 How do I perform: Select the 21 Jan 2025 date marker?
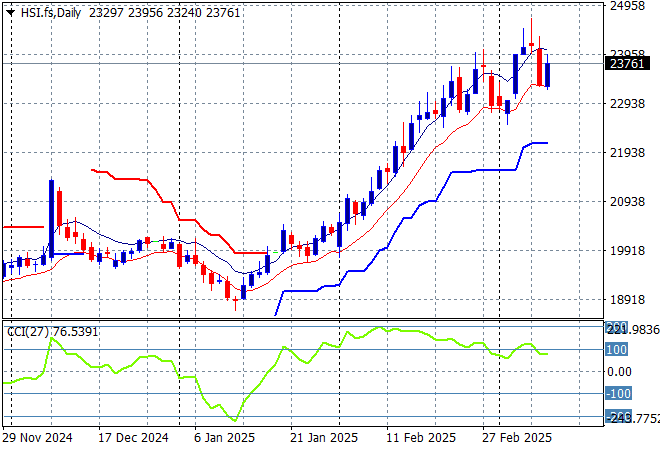(x=325, y=437)
